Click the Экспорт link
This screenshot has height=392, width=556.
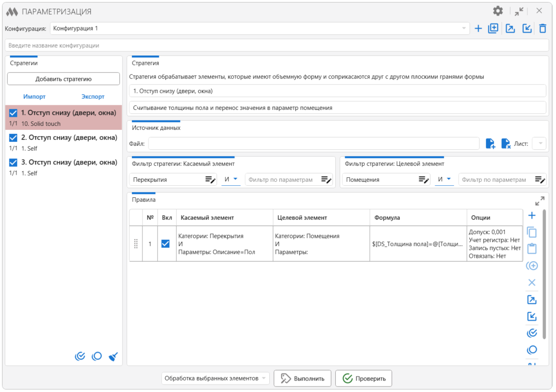[x=93, y=97]
